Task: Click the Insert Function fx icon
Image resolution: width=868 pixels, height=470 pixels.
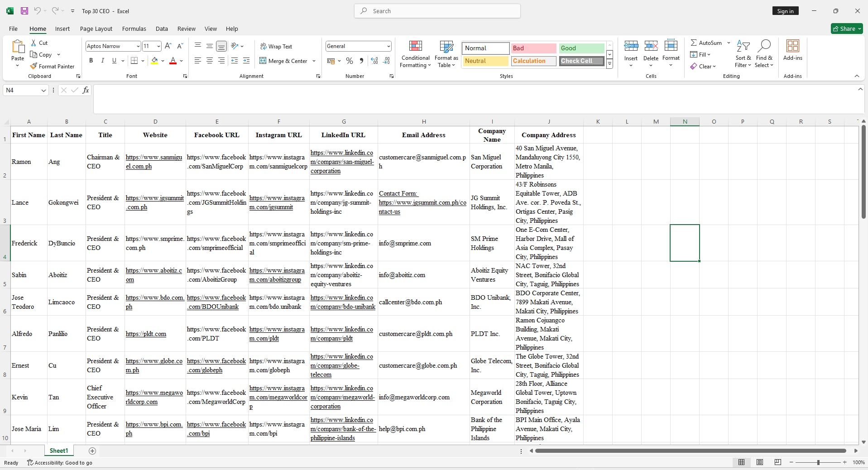Action: pos(86,90)
